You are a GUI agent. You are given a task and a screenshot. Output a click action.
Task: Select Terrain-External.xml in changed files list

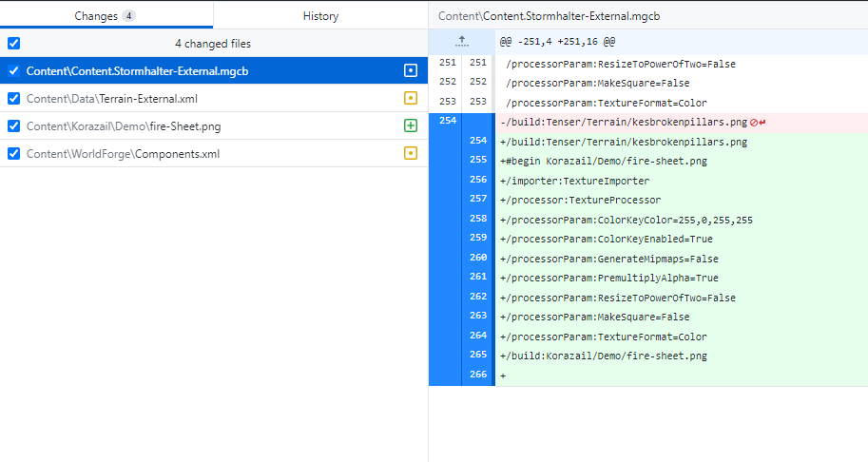112,98
